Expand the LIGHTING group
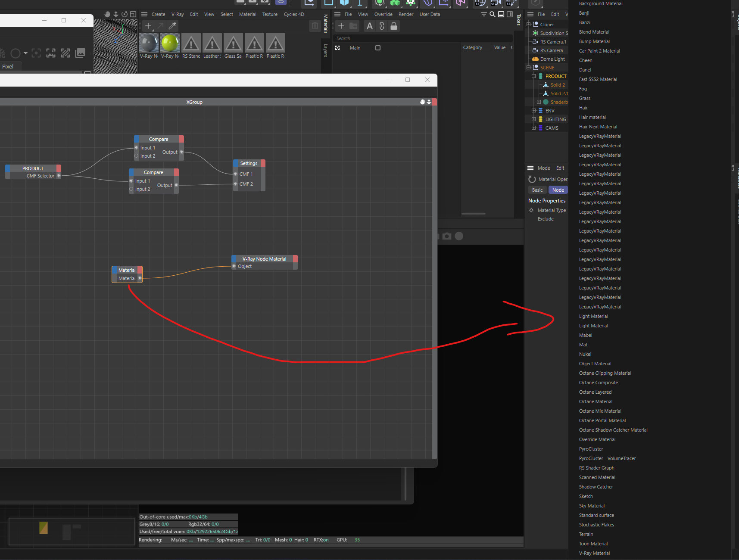Image resolution: width=739 pixels, height=560 pixels. (534, 119)
